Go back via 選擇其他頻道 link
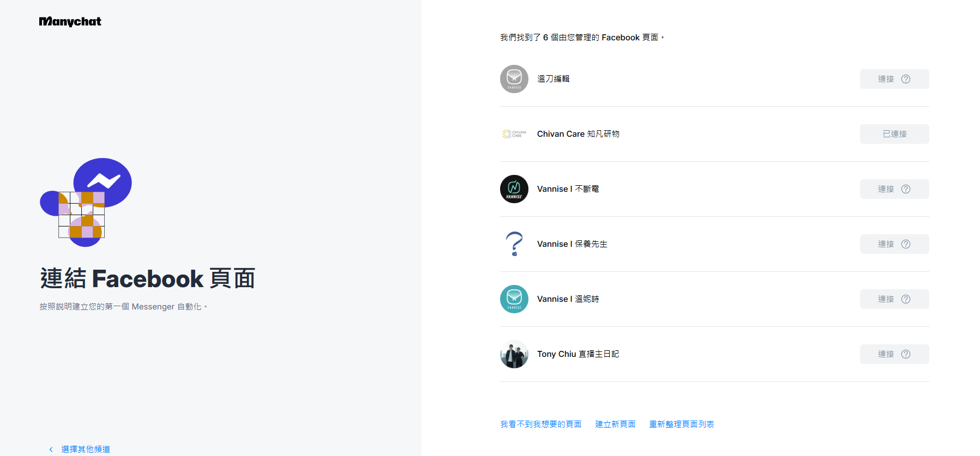The image size is (980, 456). [86, 449]
